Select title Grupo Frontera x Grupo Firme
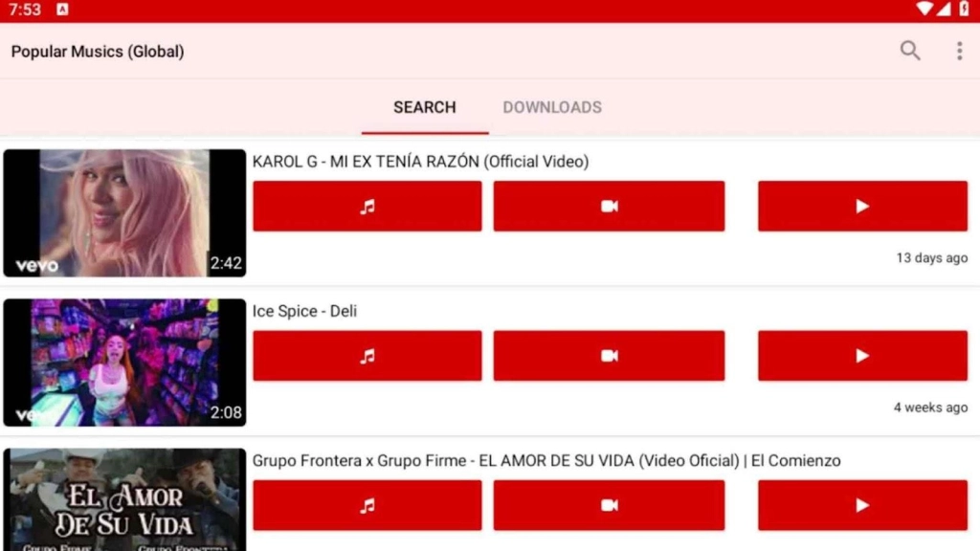Image resolution: width=980 pixels, height=551 pixels. [x=546, y=461]
